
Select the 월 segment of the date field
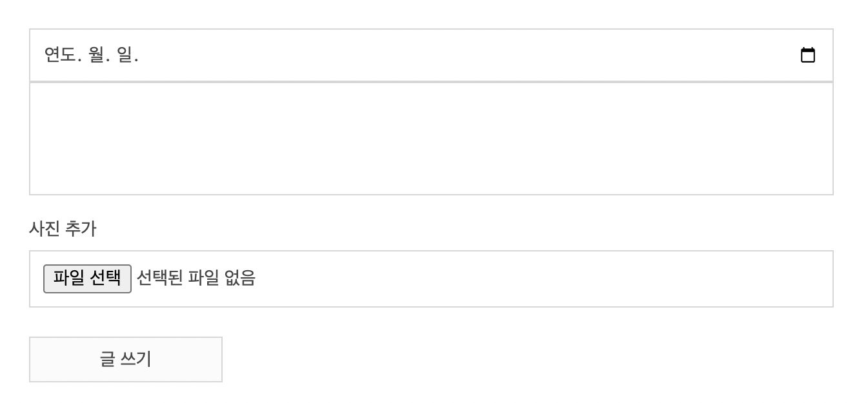[x=96, y=55]
